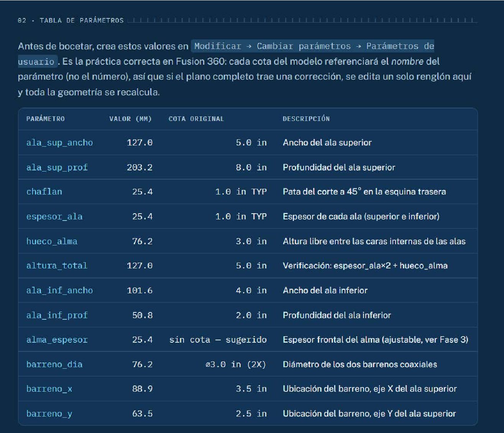Select the ala_sup_ancho parameter name
Viewport: 504px width, 433px height.
point(59,142)
